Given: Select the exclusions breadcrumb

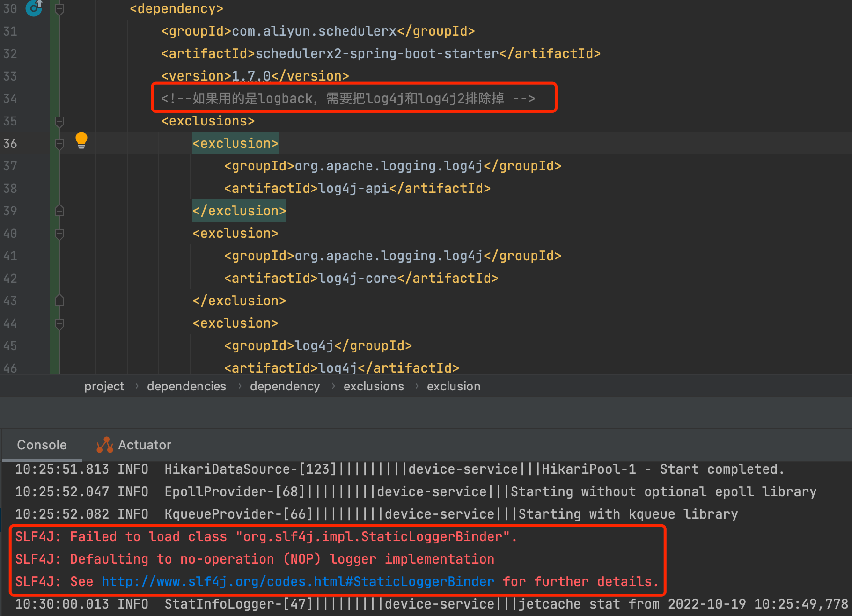Looking at the screenshot, I should [x=374, y=386].
